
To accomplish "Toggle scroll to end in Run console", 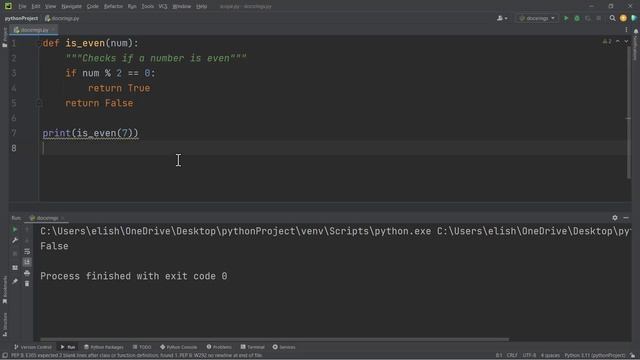I will (x=27, y=262).
